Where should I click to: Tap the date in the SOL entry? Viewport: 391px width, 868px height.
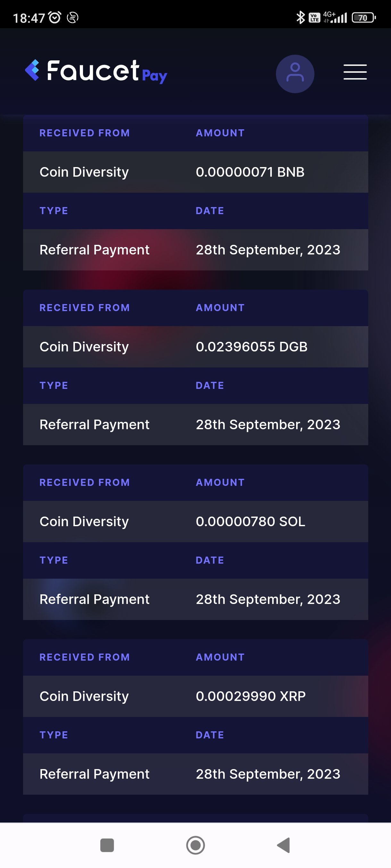[268, 599]
